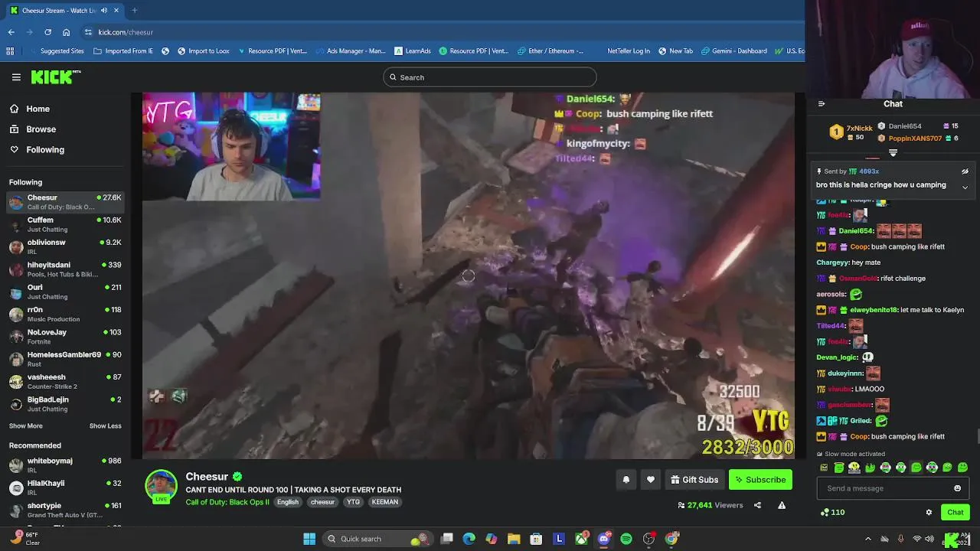980x551 pixels.
Task: Expand the chat leaderboard with the chevron
Action: [x=893, y=152]
